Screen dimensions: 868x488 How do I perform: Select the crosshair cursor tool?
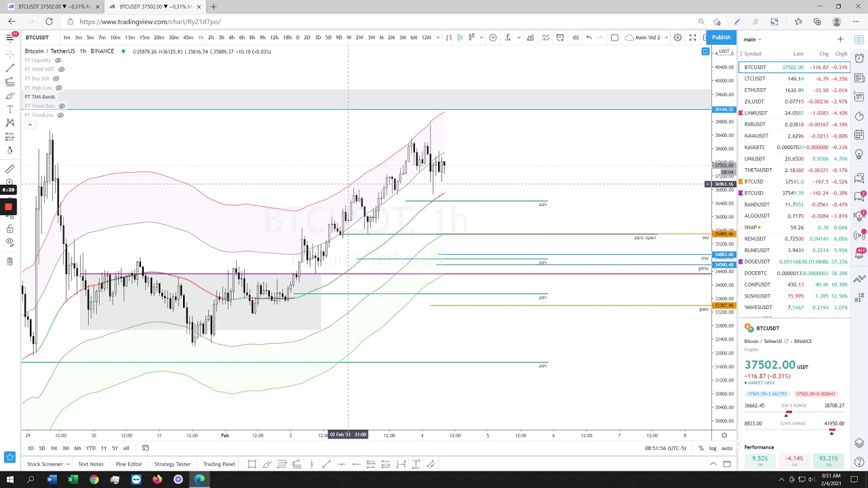click(x=9, y=53)
